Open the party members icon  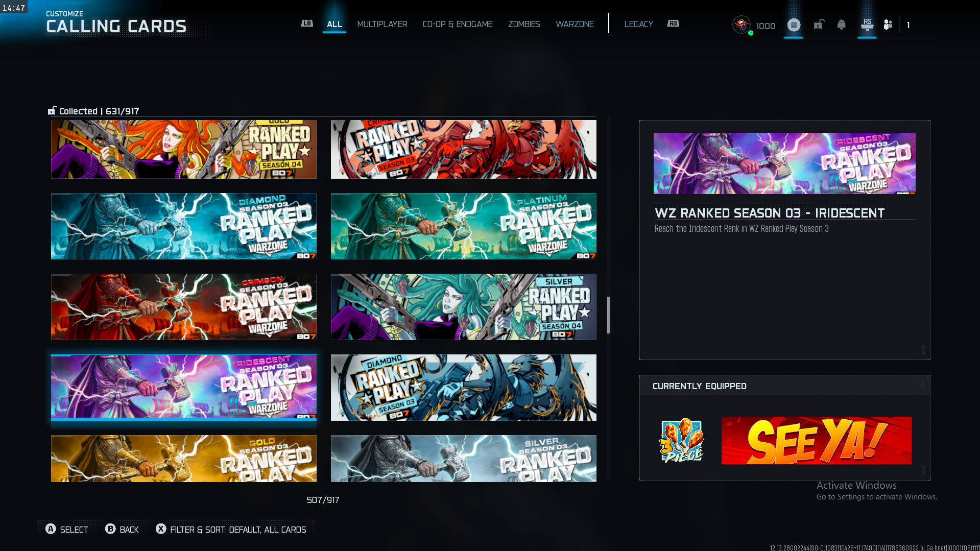(888, 25)
